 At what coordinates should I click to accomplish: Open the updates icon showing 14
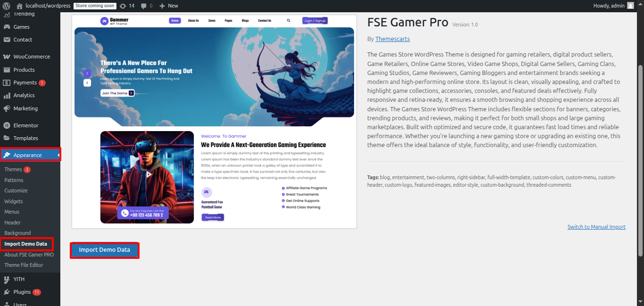123,6
